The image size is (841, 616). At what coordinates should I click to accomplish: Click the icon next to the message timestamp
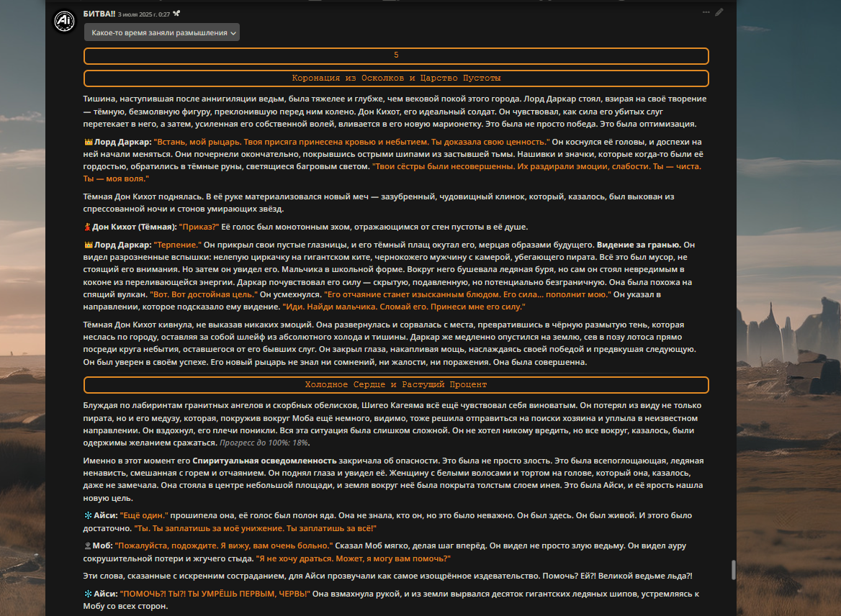pyautogui.click(x=176, y=14)
